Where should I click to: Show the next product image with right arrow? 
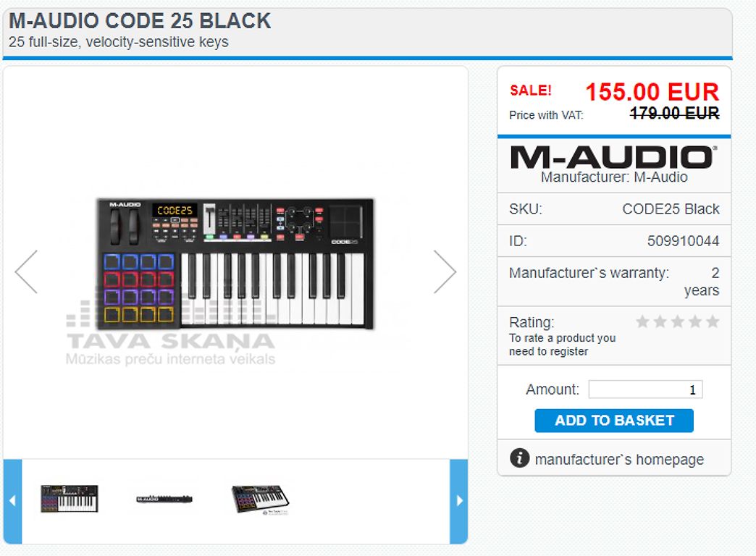(x=445, y=272)
